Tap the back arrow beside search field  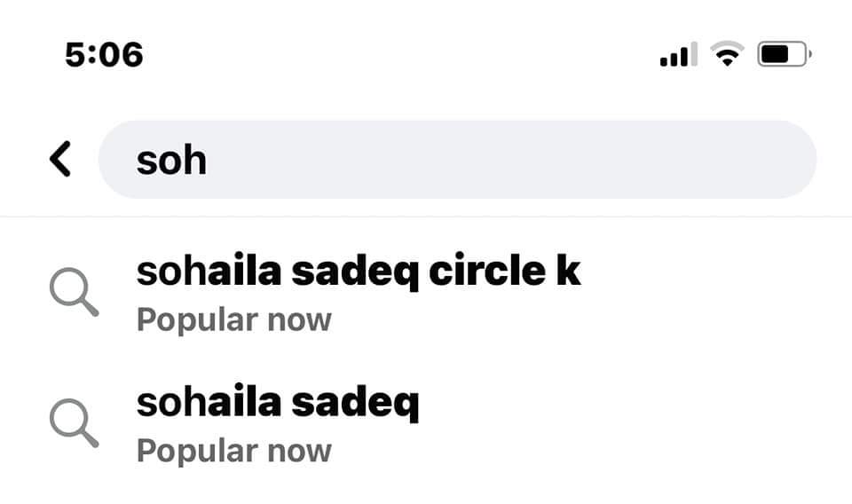tap(59, 160)
